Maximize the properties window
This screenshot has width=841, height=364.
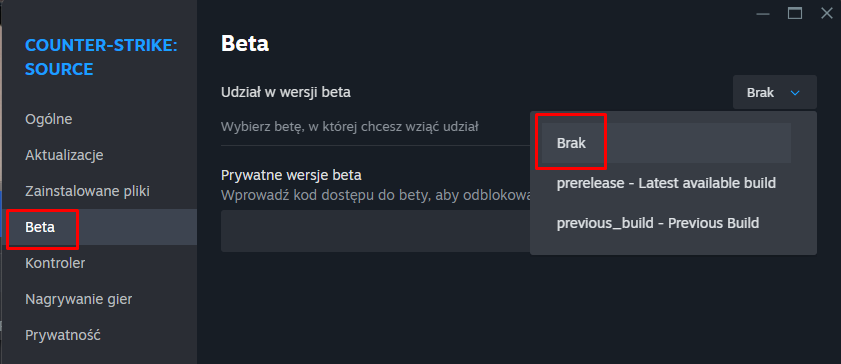[795, 14]
